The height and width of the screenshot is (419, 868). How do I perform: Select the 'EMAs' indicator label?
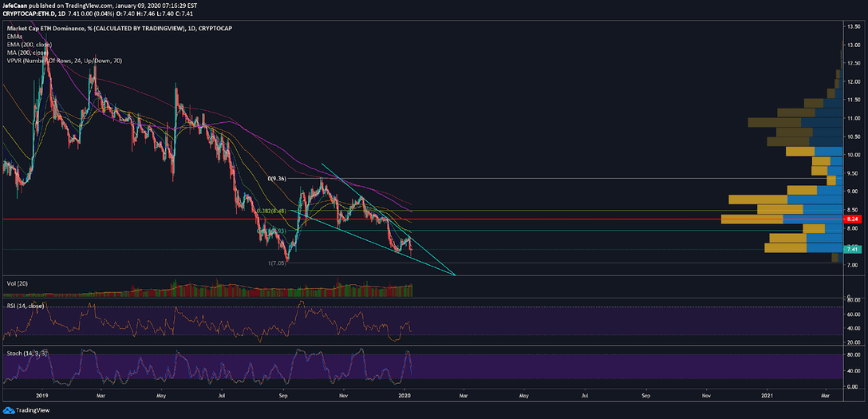click(15, 35)
